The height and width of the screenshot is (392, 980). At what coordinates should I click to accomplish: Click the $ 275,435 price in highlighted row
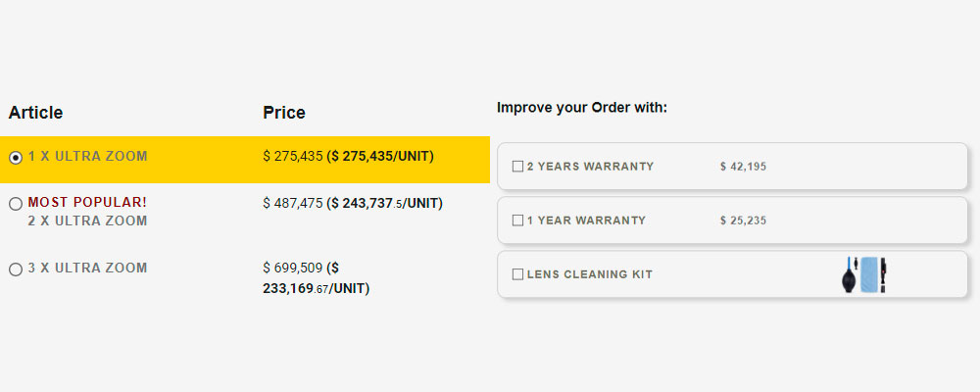point(292,156)
